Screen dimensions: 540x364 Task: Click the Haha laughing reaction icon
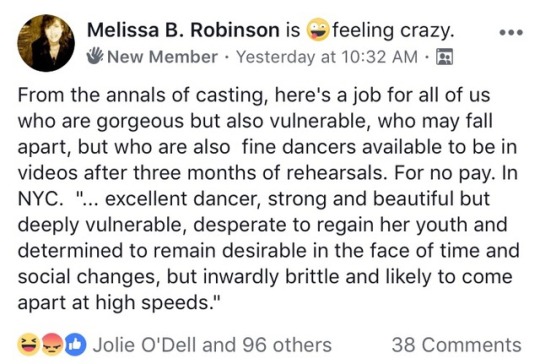(x=28, y=344)
